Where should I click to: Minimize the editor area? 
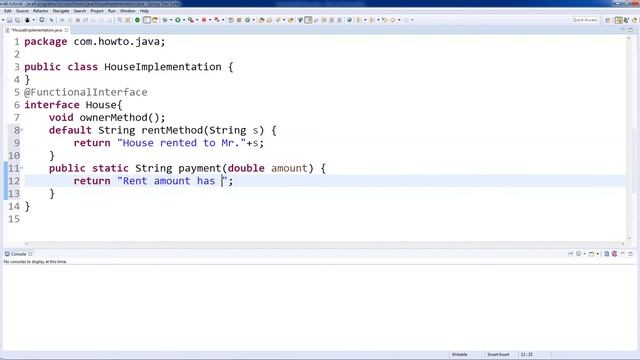click(x=622, y=30)
